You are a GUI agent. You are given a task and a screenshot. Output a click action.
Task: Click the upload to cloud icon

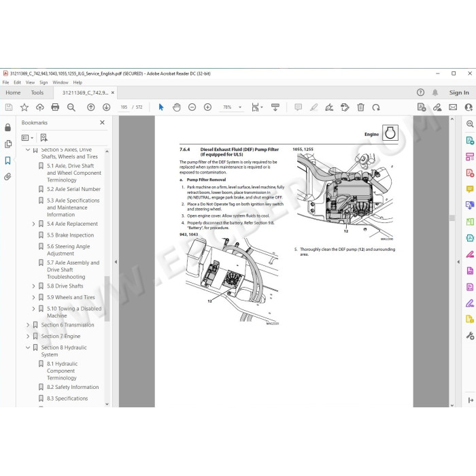click(39, 107)
